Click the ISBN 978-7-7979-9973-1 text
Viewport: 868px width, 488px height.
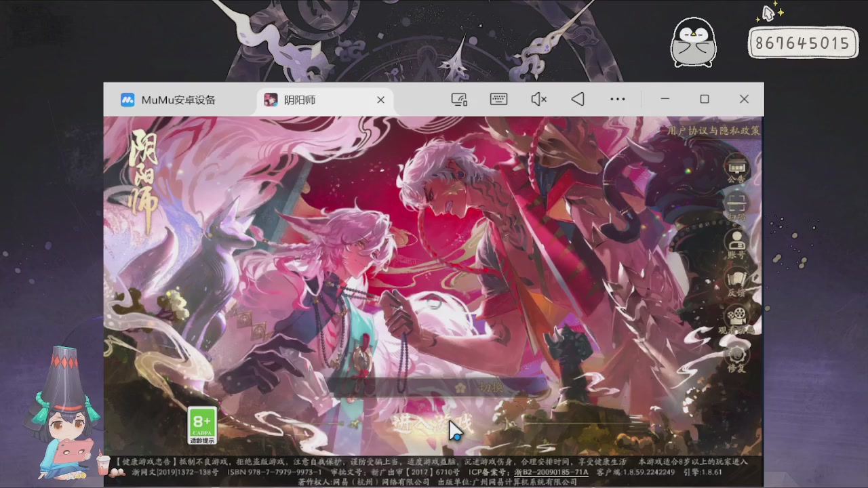[x=275, y=472]
